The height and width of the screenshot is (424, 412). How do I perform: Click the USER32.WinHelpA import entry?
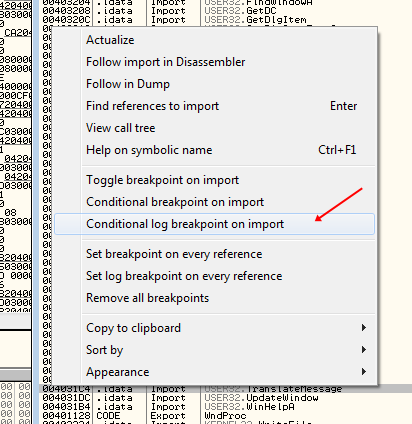click(x=225, y=407)
